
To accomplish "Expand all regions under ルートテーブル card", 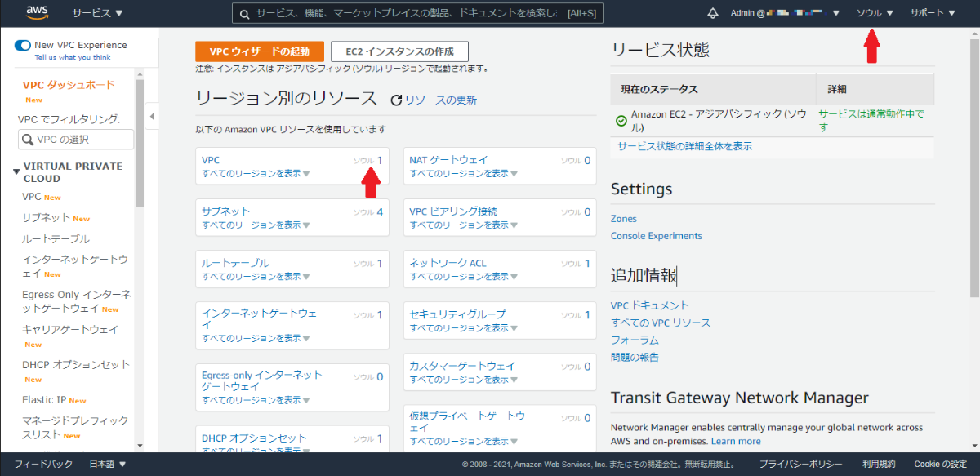I will (x=256, y=276).
